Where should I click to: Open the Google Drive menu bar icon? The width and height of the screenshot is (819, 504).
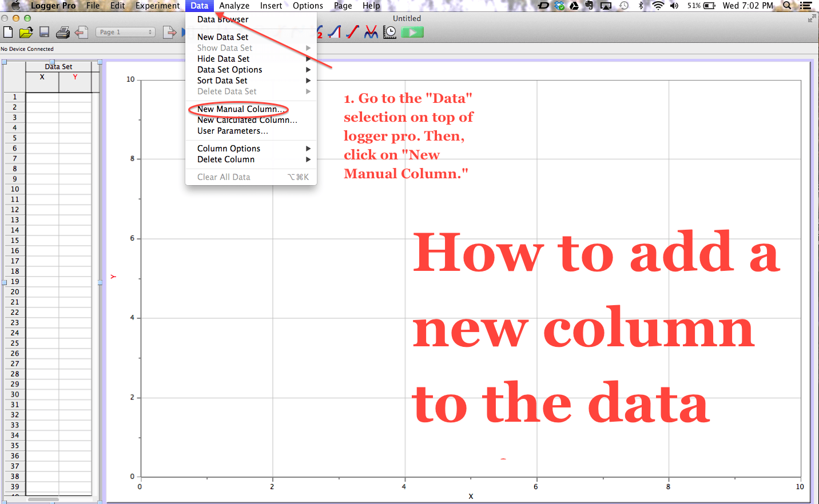(574, 6)
